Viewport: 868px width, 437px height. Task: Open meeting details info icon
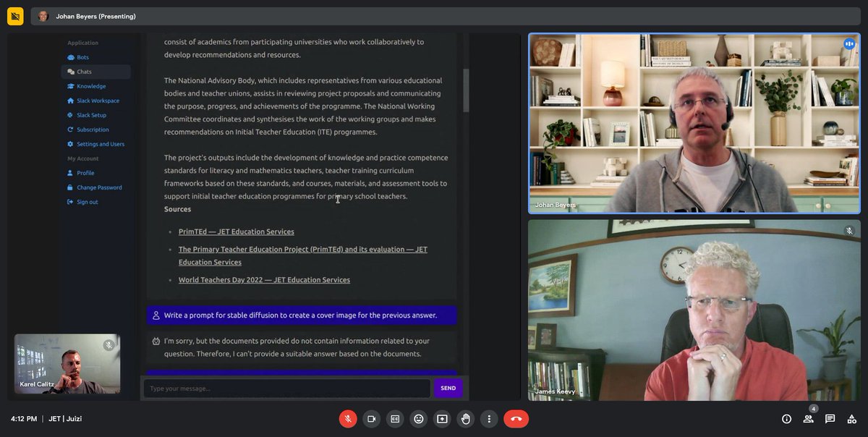786,418
